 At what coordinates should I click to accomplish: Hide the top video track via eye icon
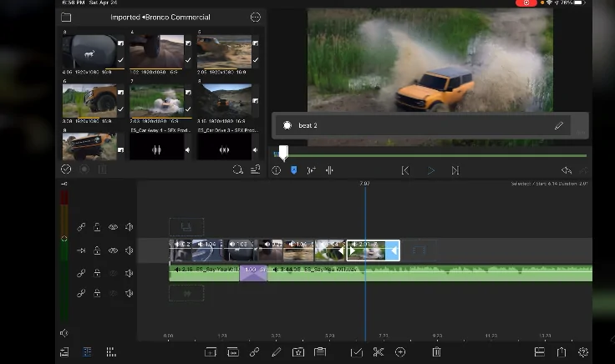[113, 227]
